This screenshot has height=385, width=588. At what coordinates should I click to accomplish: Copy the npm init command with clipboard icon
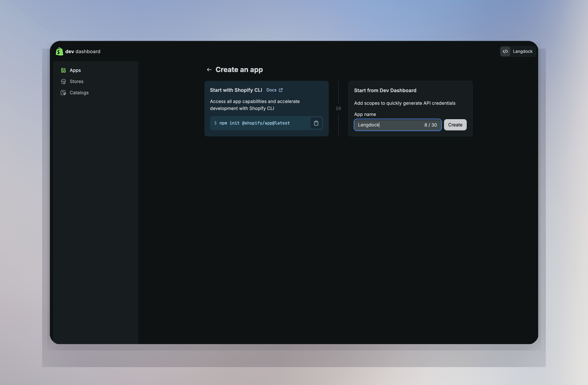pyautogui.click(x=316, y=123)
